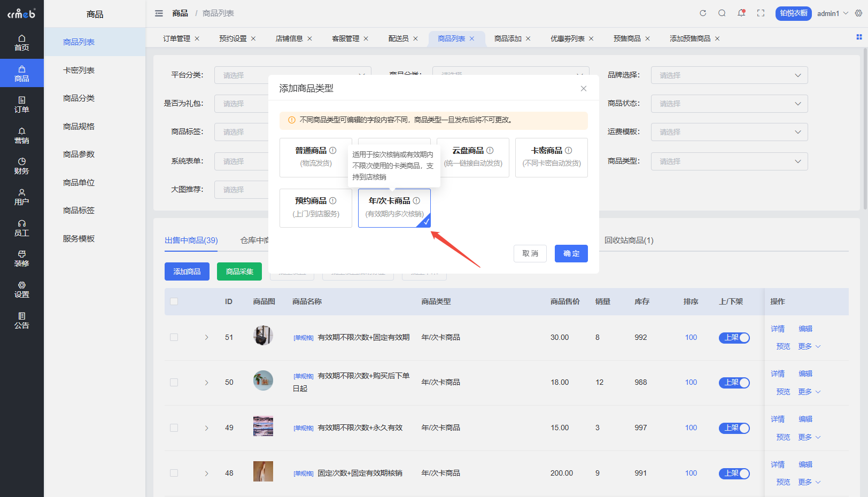Open the 装修 decoration sidebar icon
Viewport: 868px width, 497px height.
pos(21,259)
